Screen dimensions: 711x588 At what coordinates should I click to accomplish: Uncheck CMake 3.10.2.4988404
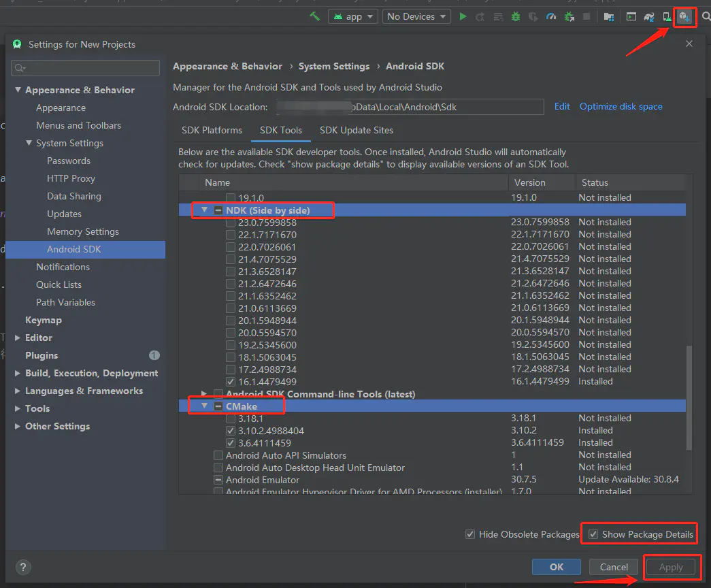pos(231,431)
